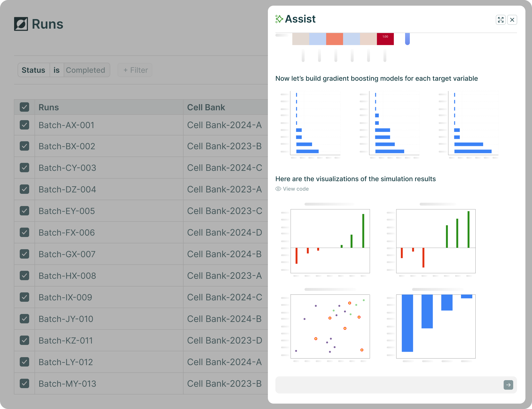This screenshot has width=532, height=409.
Task: Open the blue waterfall bar chart thumbnail
Action: click(x=435, y=326)
